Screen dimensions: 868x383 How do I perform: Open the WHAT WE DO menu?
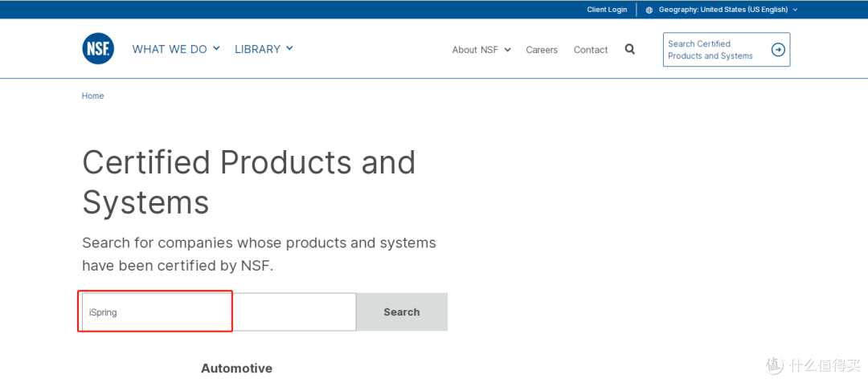click(170, 49)
